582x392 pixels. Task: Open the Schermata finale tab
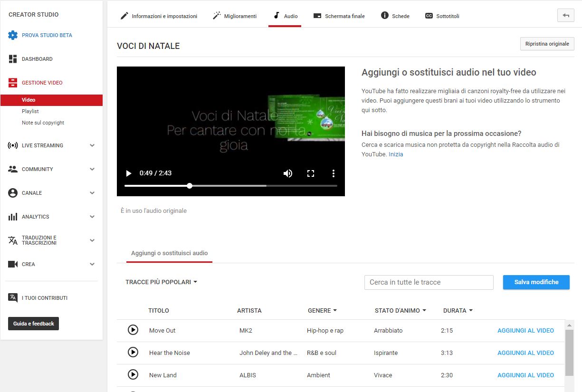click(x=339, y=16)
